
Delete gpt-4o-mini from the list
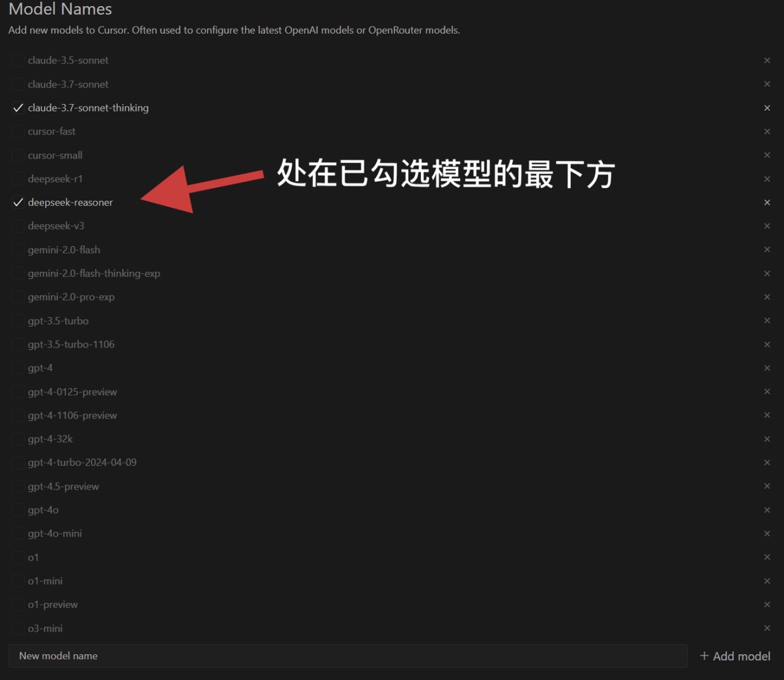767,534
